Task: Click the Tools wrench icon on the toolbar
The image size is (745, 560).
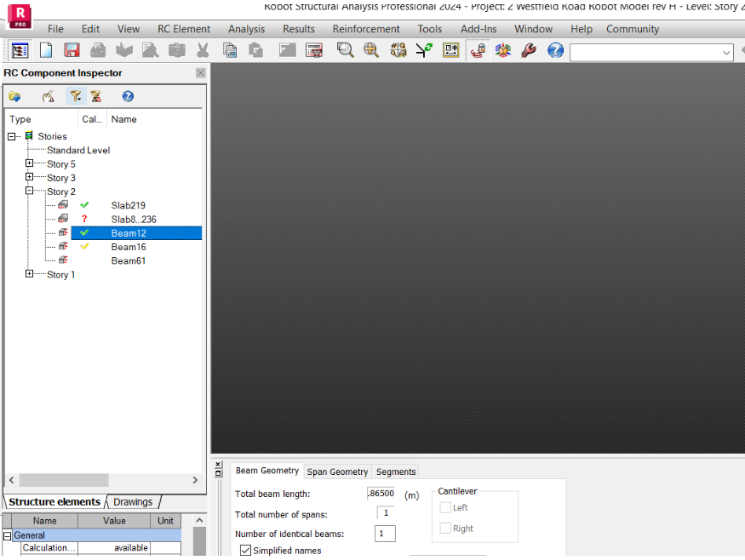Action: 528,49
